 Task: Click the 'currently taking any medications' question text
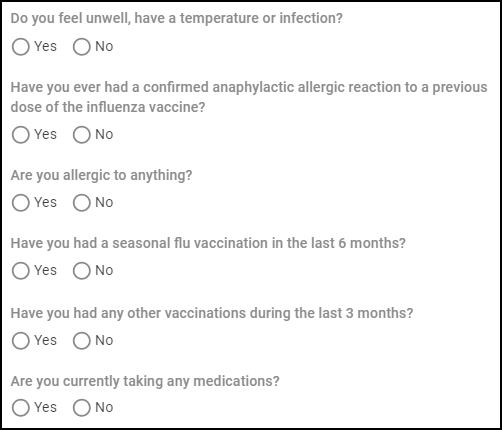click(x=145, y=381)
